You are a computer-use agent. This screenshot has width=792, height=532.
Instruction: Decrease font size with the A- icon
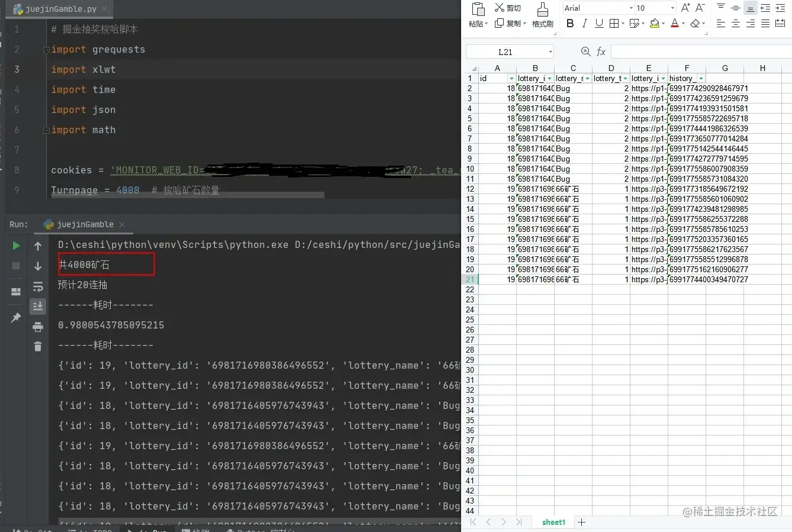click(700, 8)
